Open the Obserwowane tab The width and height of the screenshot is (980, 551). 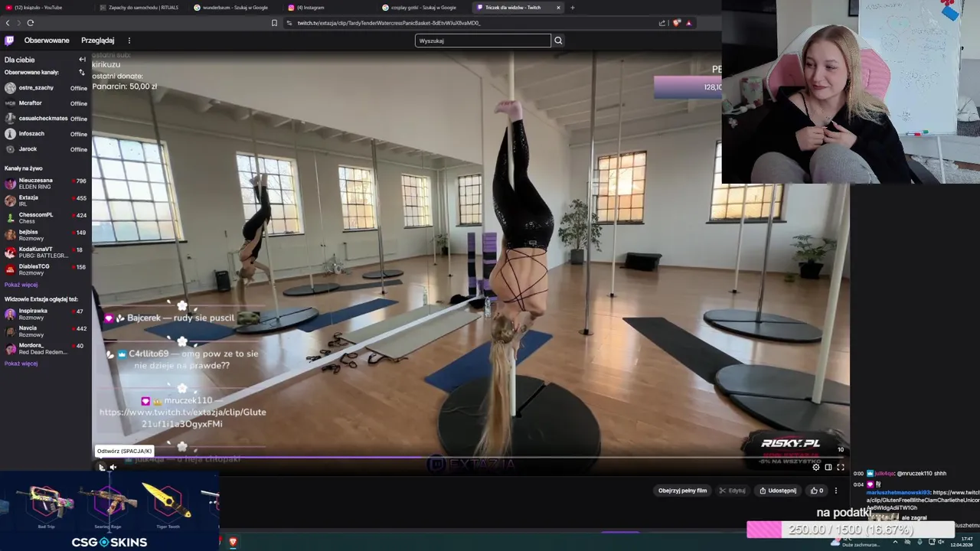click(x=47, y=41)
